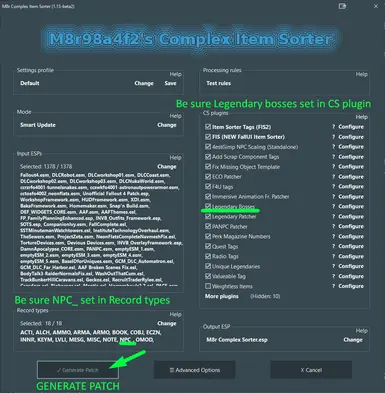Expand More plugins hidden list
The width and height of the screenshot is (385, 393).
(x=222, y=296)
